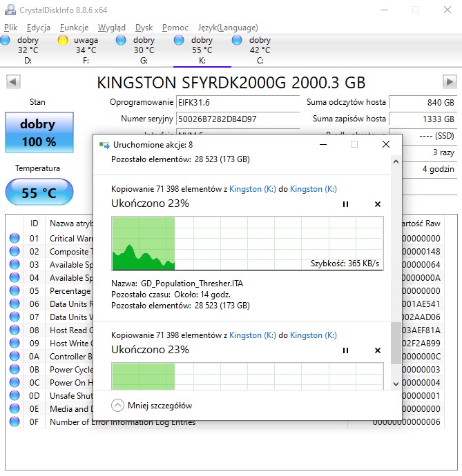
Task: Click the dobry 100% health status button
Action: 38,133
